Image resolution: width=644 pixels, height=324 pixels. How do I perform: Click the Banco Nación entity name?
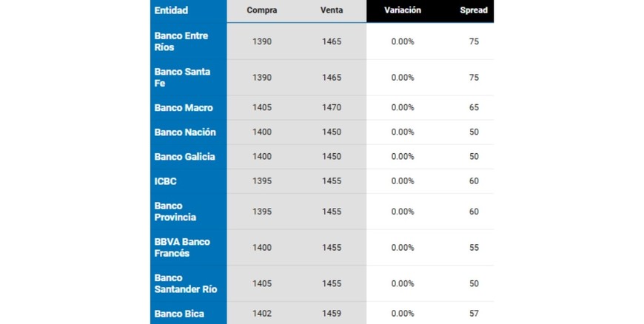pyautogui.click(x=185, y=132)
